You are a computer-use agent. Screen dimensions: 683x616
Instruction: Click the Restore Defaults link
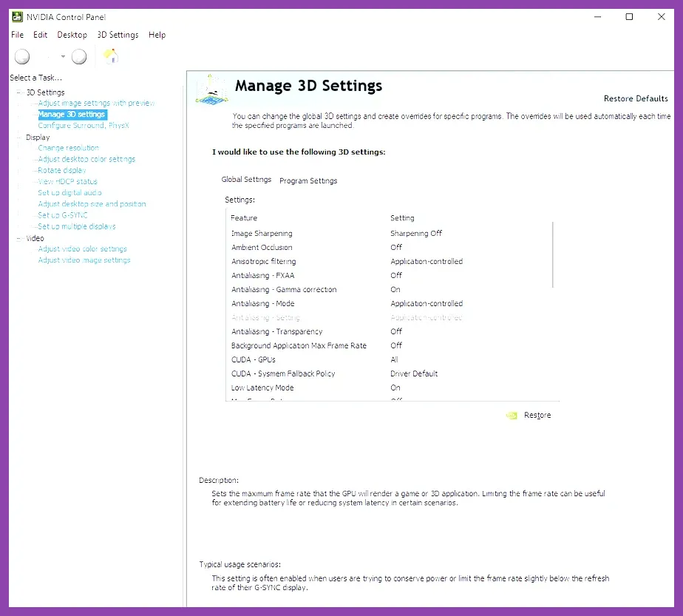click(x=636, y=99)
